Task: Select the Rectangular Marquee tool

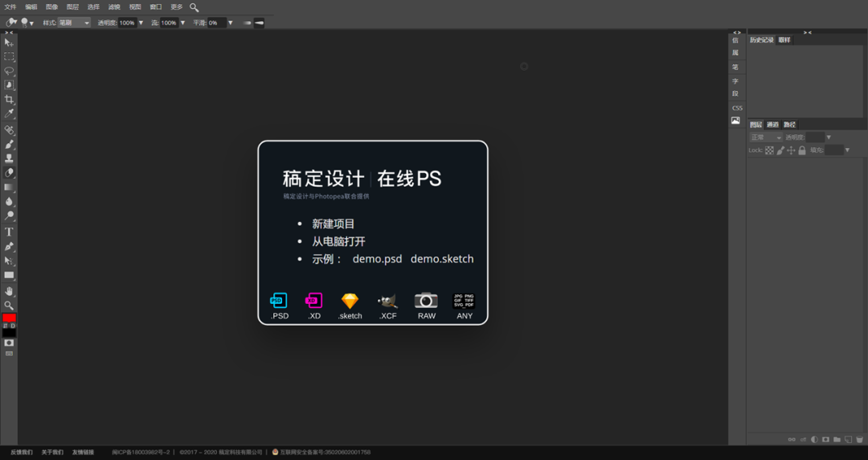Action: tap(9, 56)
